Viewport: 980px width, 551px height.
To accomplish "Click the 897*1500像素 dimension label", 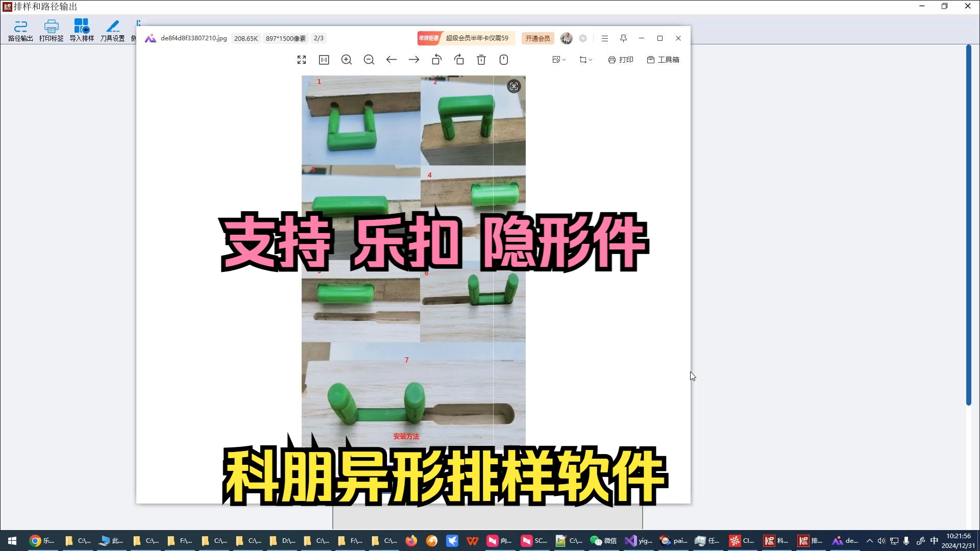I will [x=286, y=38].
